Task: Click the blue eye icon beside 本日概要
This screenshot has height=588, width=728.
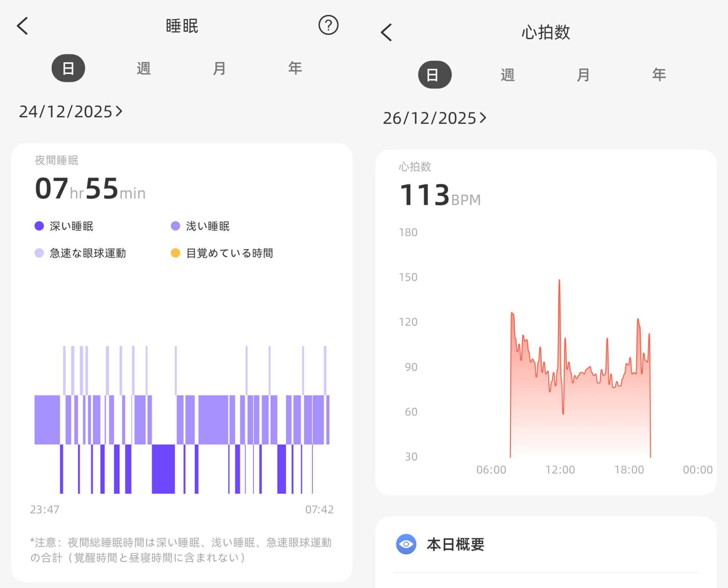Action: tap(406, 544)
